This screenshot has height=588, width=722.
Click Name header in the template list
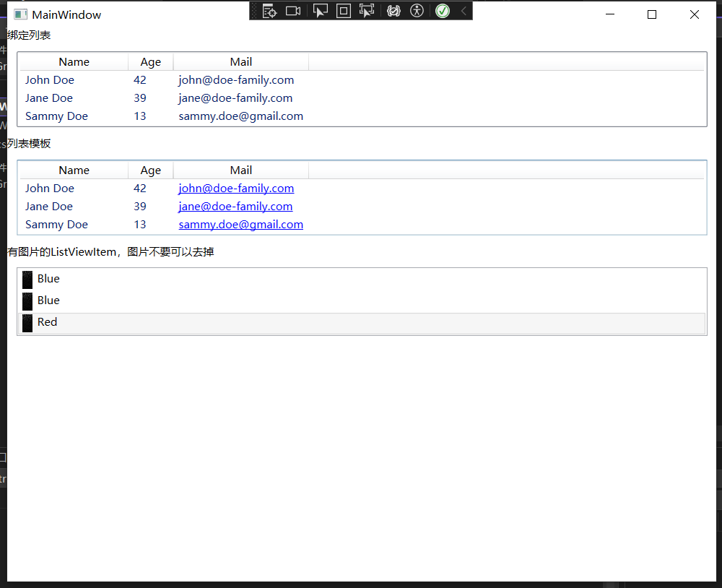(74, 170)
